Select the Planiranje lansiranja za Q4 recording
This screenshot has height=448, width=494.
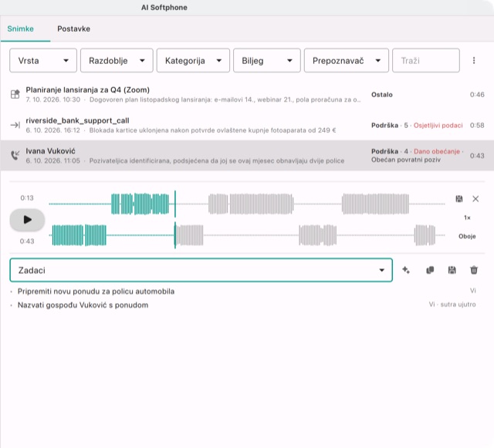point(247,94)
